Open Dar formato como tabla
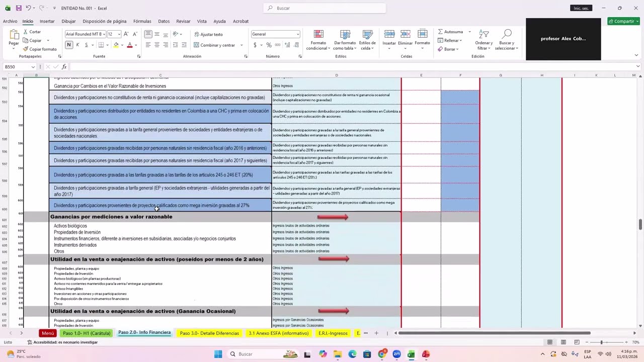 [345, 40]
